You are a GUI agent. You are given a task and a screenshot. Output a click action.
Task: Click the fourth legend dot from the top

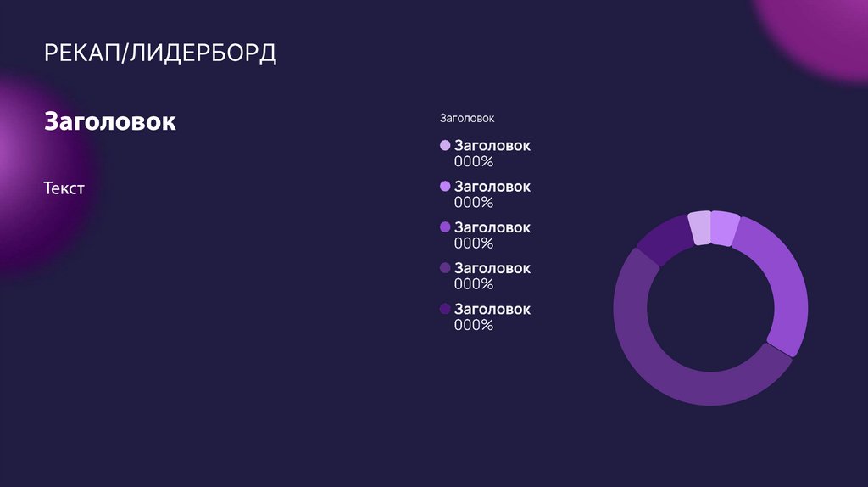[445, 268]
